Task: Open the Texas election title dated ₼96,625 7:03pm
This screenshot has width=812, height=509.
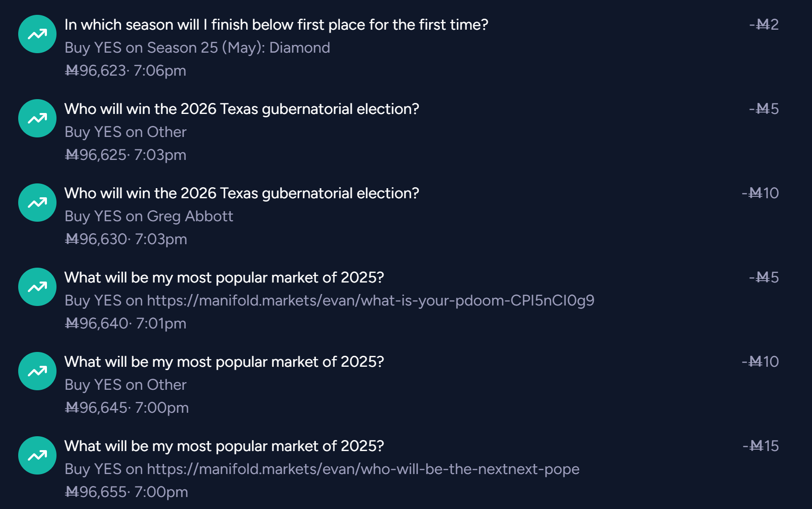Action: pyautogui.click(x=242, y=109)
